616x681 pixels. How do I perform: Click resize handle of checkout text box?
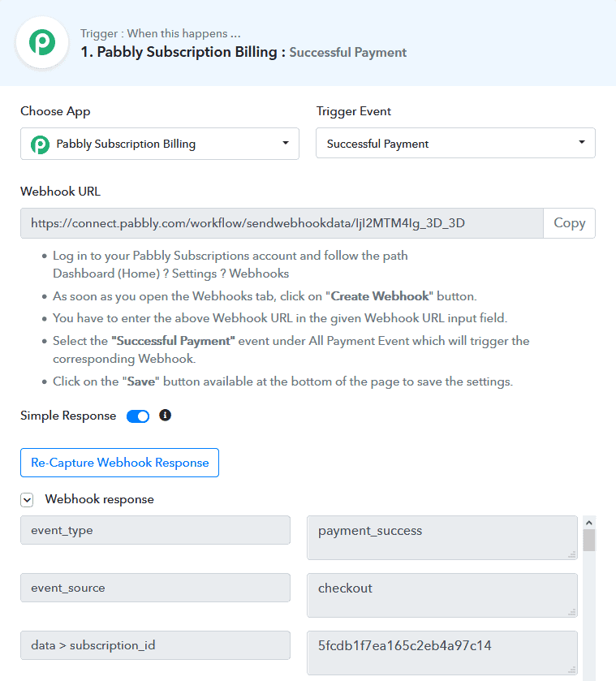(571, 612)
